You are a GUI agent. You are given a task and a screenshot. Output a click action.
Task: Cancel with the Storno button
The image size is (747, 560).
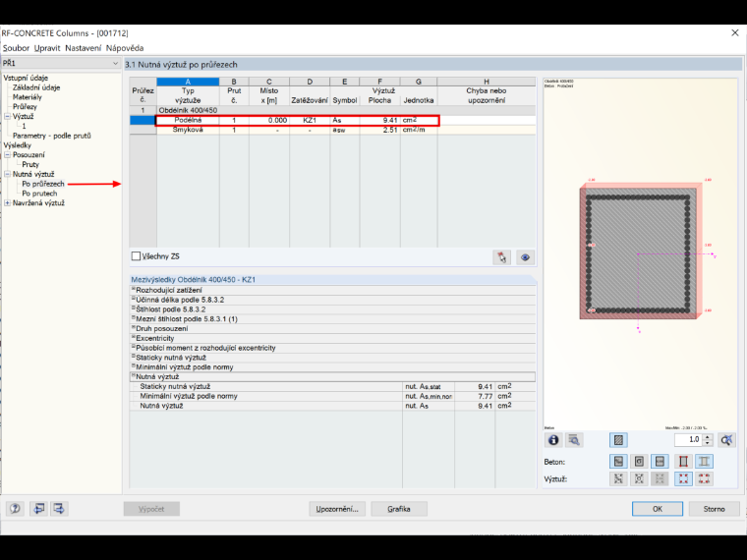[715, 509]
